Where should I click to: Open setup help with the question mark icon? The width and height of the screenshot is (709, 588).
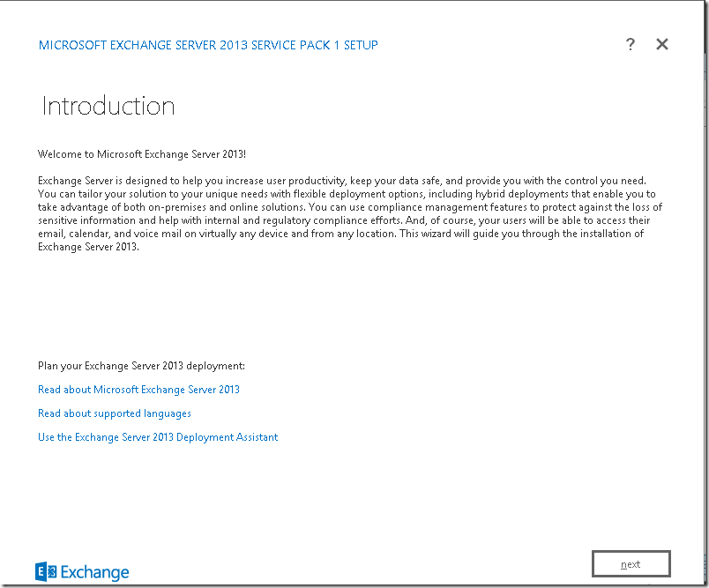click(x=630, y=44)
